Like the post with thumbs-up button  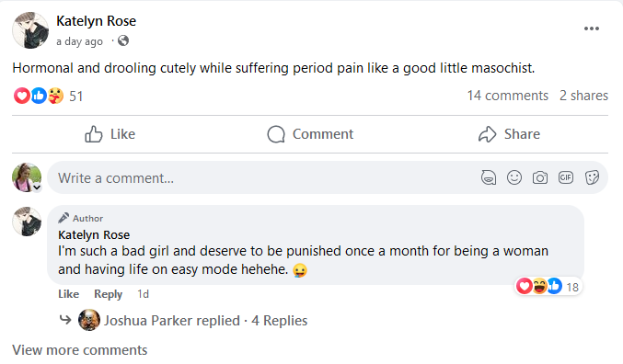[110, 134]
